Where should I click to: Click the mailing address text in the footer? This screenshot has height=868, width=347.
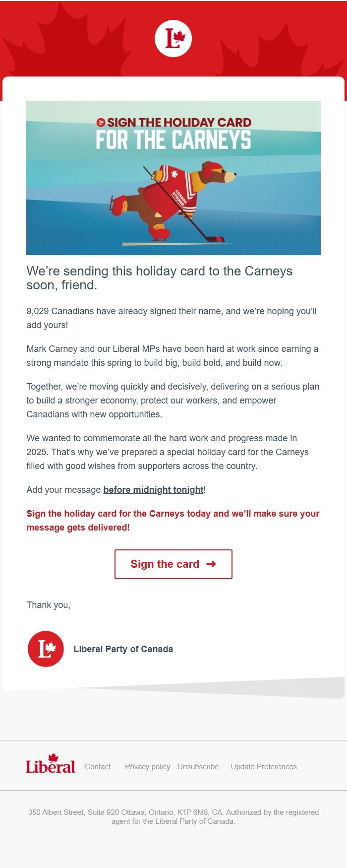[x=173, y=817]
